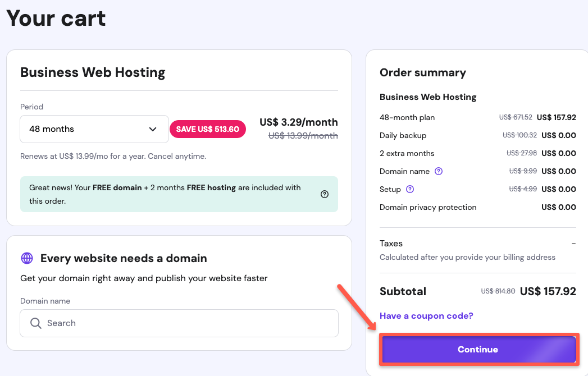Click the 'Domain privacy protection' row label
588x376 pixels.
428,207
